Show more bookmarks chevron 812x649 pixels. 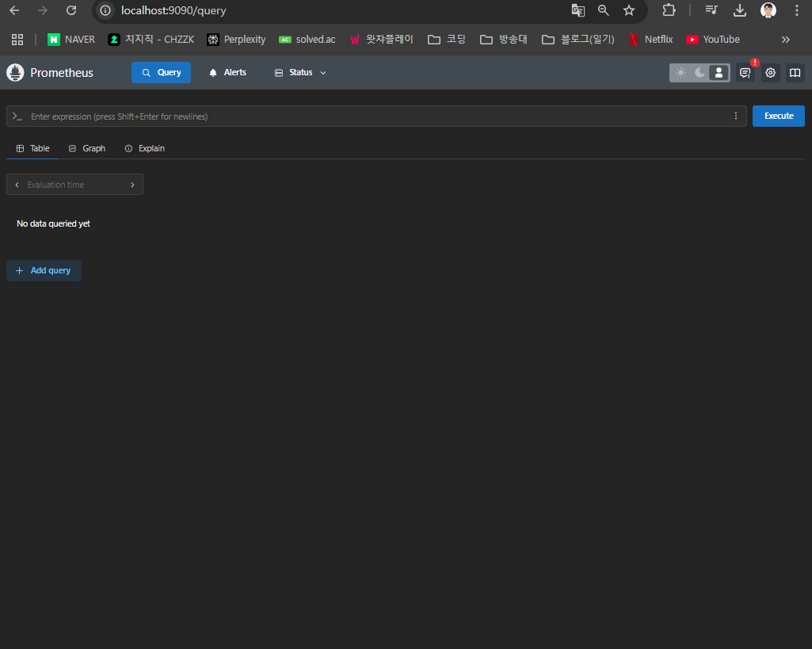(x=786, y=40)
